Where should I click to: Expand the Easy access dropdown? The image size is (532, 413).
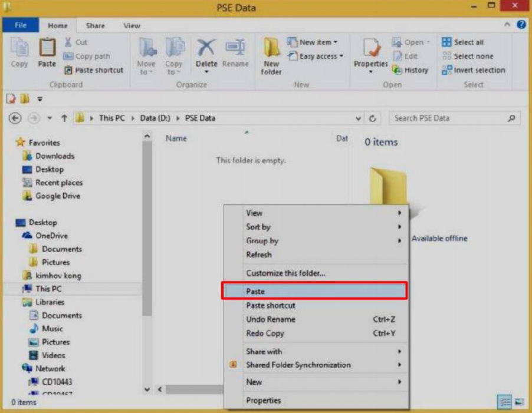coord(315,57)
